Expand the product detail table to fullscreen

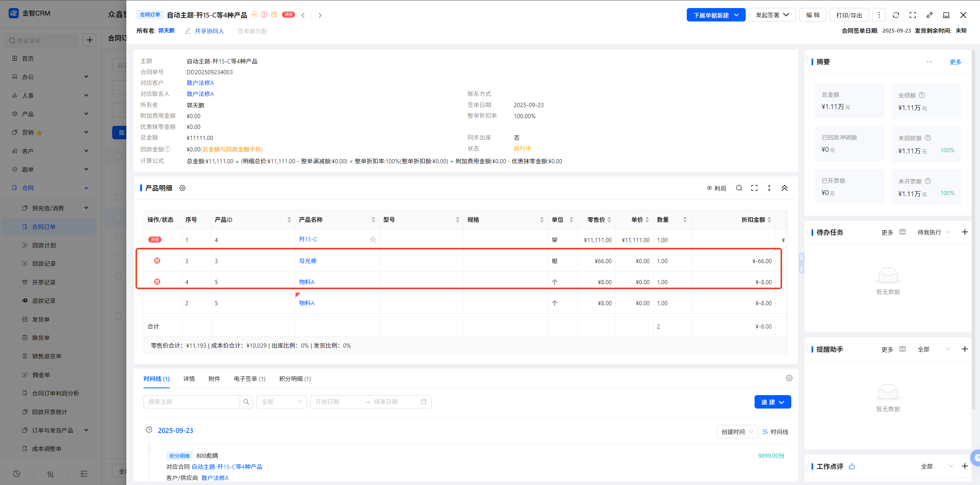coord(754,188)
